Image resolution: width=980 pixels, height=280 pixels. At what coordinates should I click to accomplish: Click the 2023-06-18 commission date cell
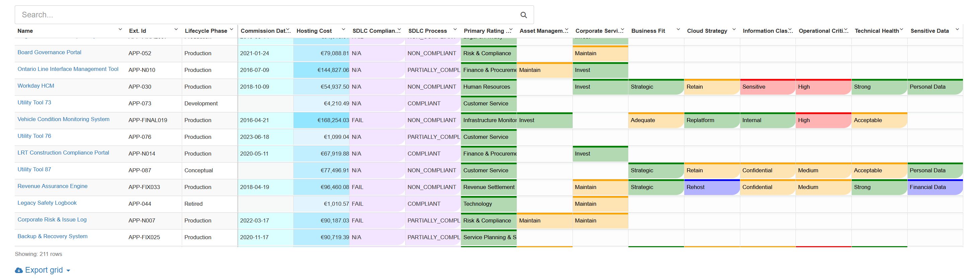(x=266, y=137)
